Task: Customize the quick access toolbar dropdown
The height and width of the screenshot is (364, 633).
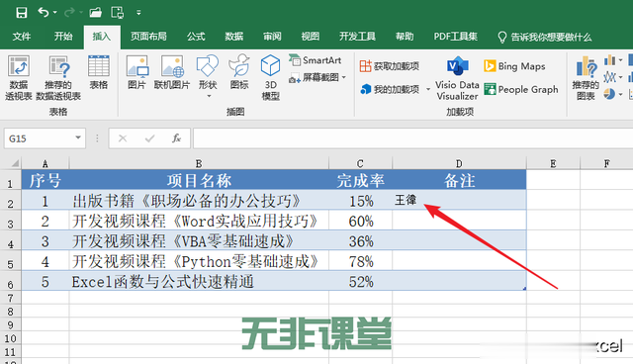Action: tap(138, 13)
